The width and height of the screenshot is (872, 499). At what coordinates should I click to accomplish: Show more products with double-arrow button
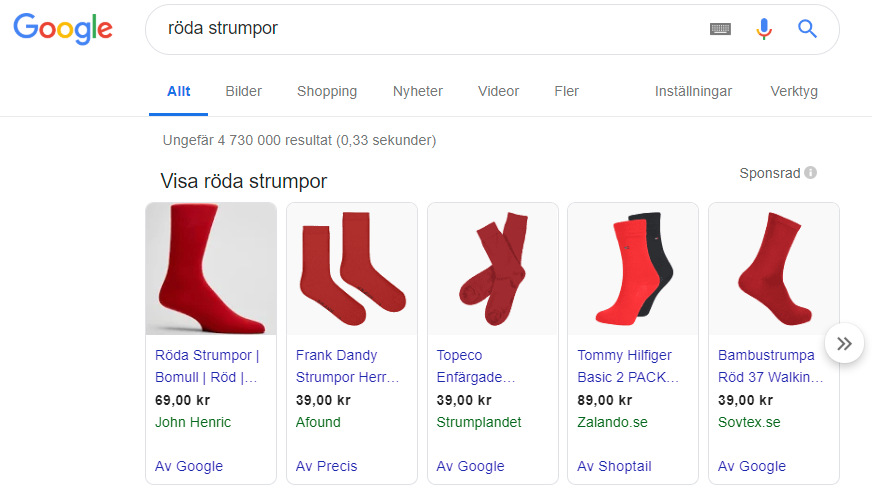(x=844, y=344)
